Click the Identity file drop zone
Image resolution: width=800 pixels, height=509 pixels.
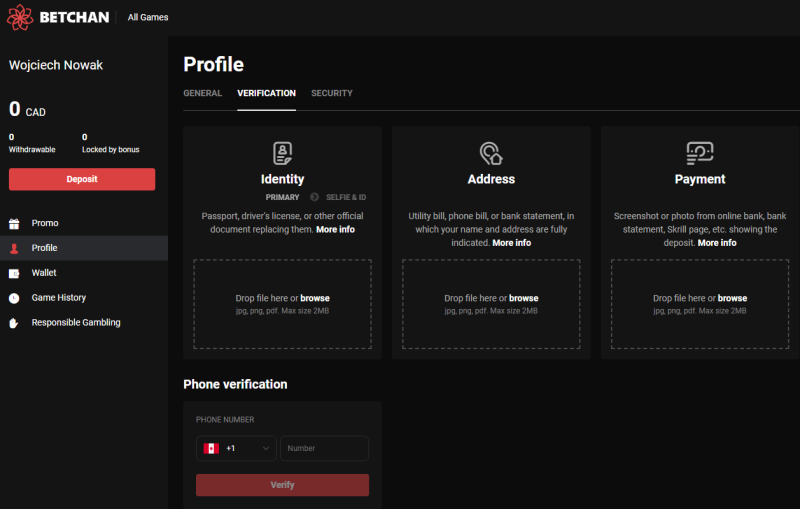click(282, 304)
